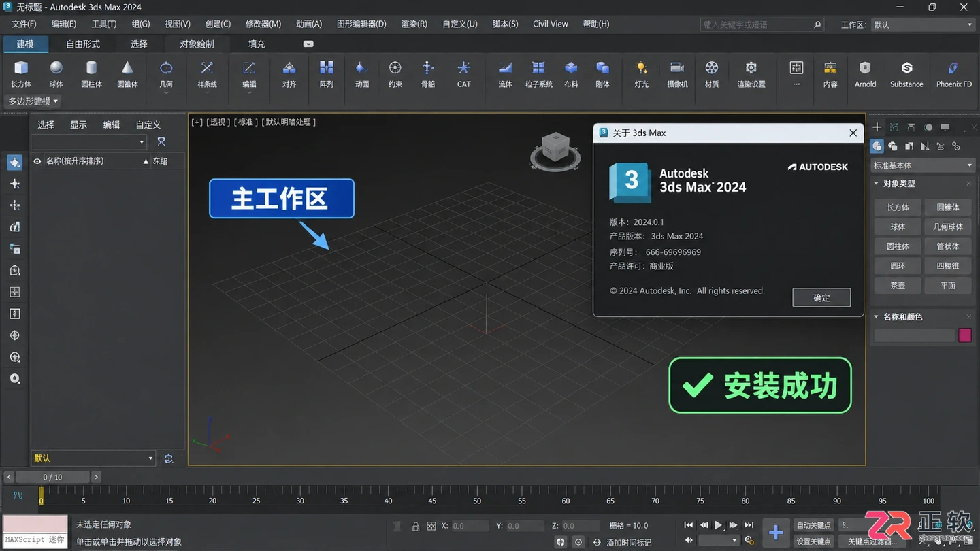Open the 文件(F) menu

coord(24,24)
